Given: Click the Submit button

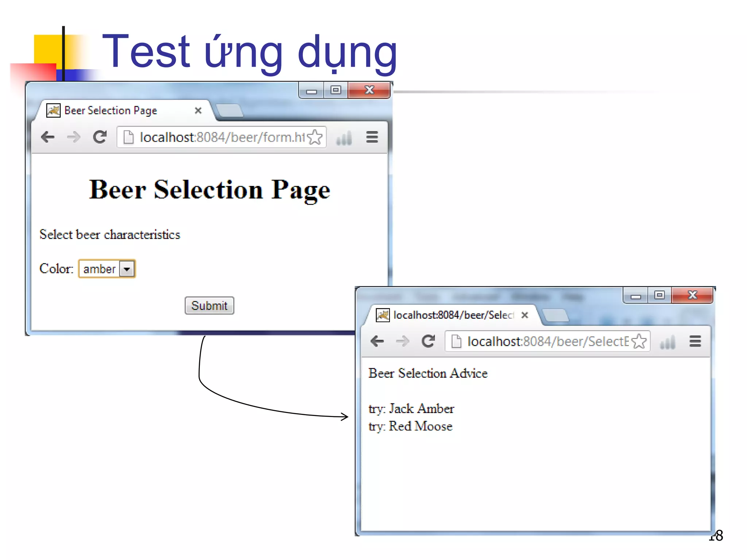Looking at the screenshot, I should (209, 306).
